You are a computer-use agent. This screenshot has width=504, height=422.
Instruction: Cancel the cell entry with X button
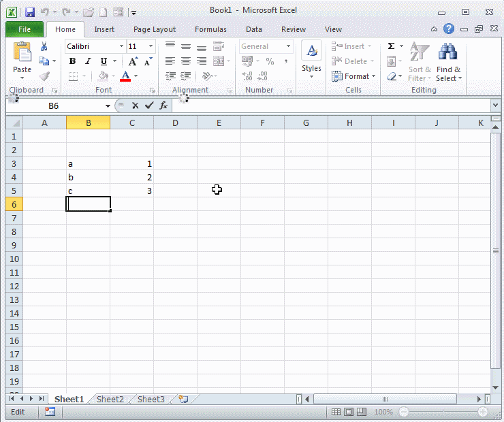[x=136, y=105]
